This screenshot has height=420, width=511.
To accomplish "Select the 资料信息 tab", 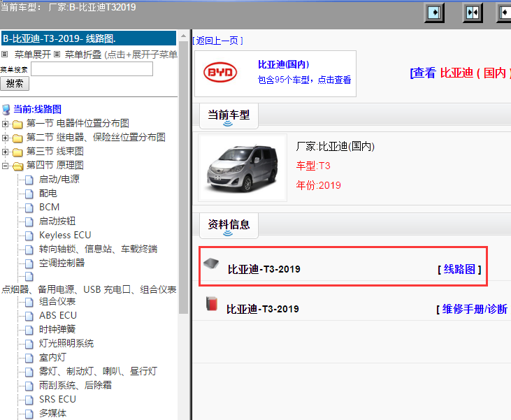I will (x=229, y=225).
